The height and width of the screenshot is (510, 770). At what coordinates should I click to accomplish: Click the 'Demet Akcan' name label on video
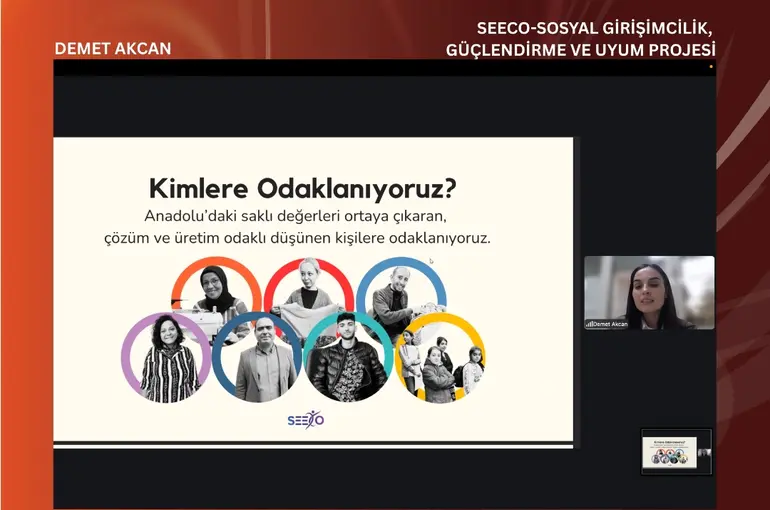610,324
